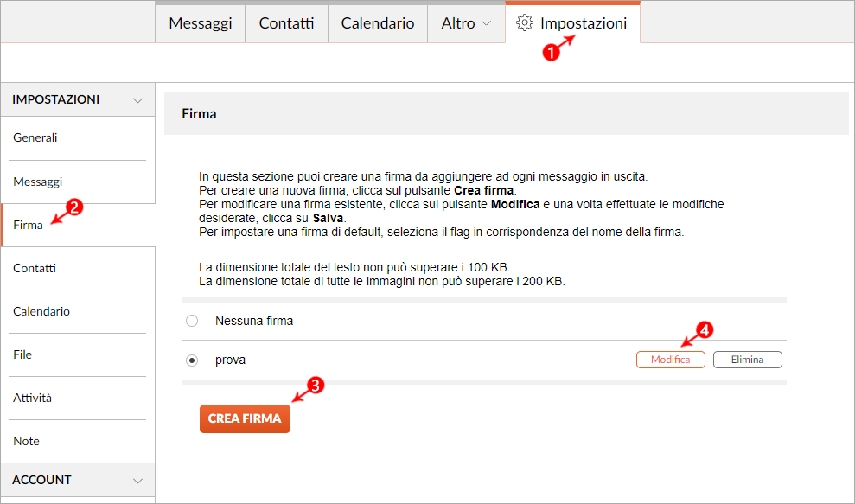855x504 pixels.
Task: Open Generali in the settings sidebar
Action: 35,138
